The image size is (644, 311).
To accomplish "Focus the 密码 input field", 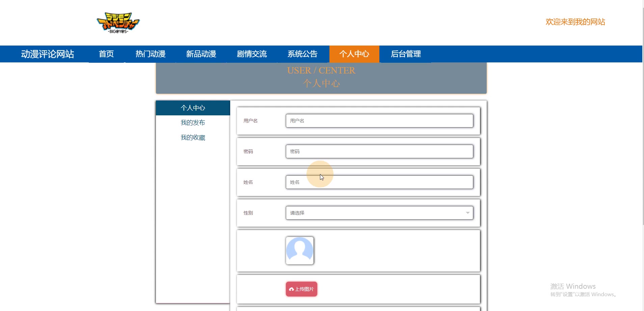I will 379,151.
